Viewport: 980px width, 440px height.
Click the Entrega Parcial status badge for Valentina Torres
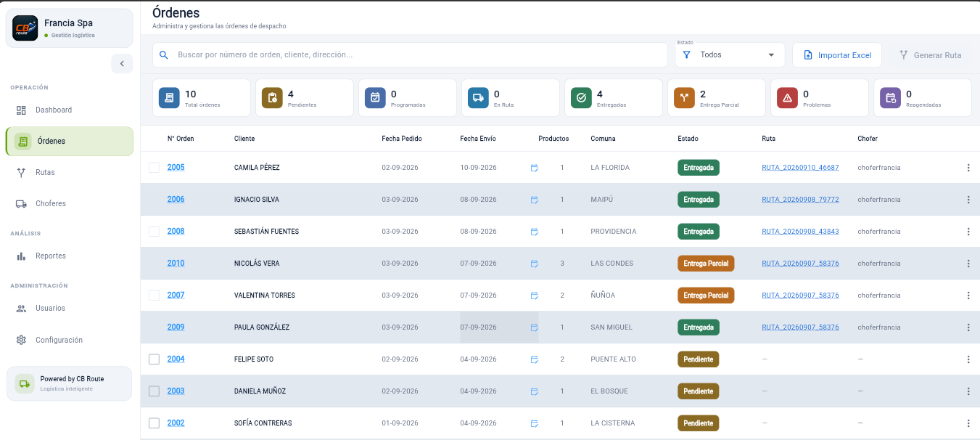tap(706, 296)
